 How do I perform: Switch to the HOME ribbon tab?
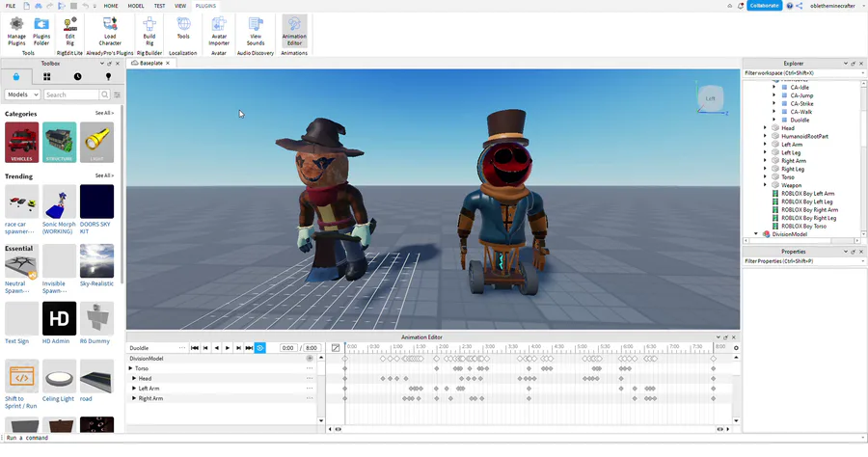111,6
